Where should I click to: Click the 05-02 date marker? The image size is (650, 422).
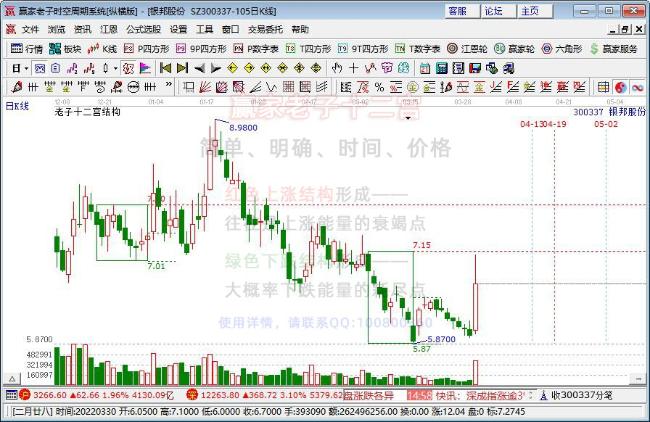point(606,124)
